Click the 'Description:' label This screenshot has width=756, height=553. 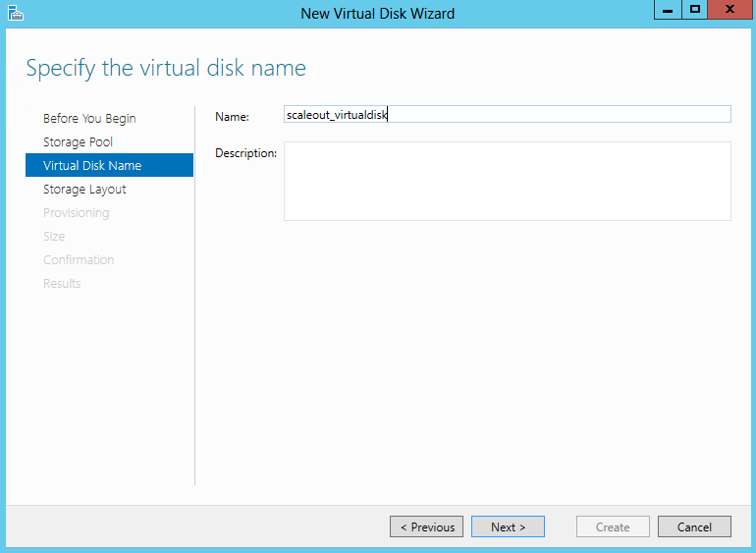pos(245,153)
